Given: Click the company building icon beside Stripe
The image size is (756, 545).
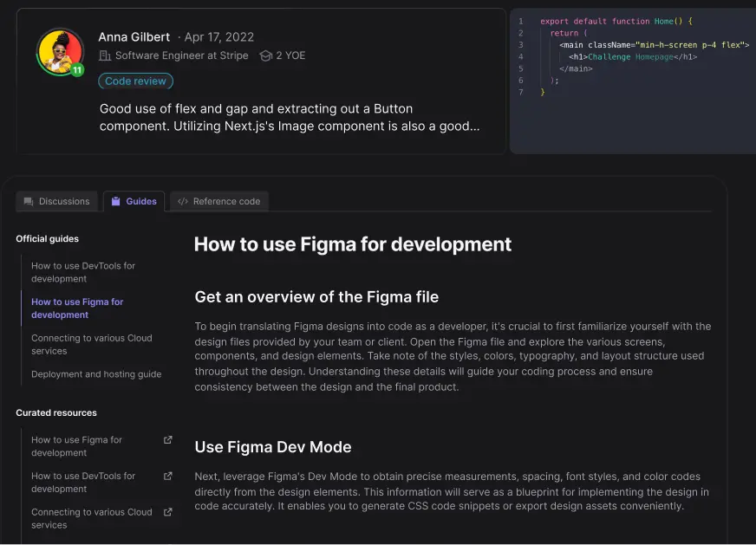Looking at the screenshot, I should (x=104, y=55).
